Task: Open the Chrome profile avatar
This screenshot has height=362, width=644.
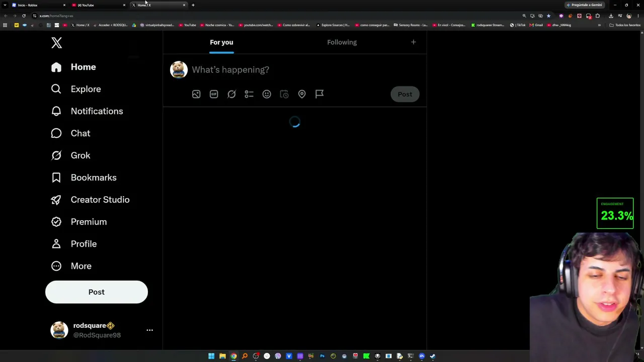Action: pyautogui.click(x=629, y=16)
